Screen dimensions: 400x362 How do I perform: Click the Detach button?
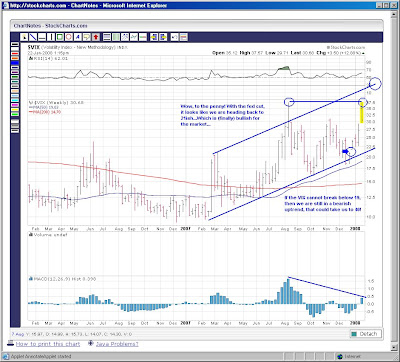pyautogui.click(x=365, y=334)
